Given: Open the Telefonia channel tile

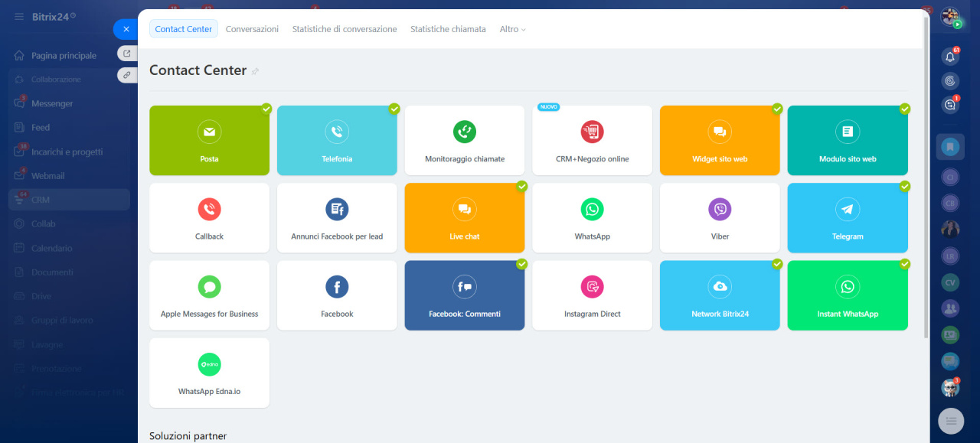Looking at the screenshot, I should pyautogui.click(x=337, y=141).
